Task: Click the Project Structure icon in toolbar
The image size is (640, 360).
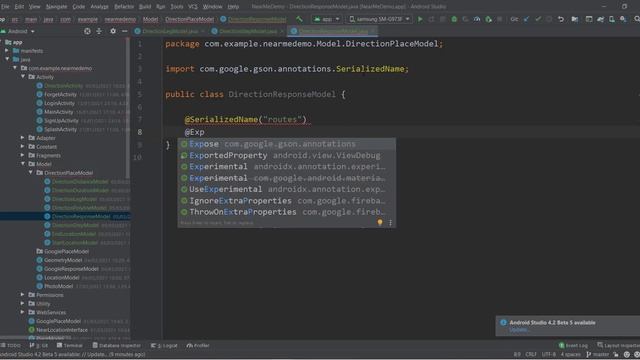Action: tap(575, 19)
